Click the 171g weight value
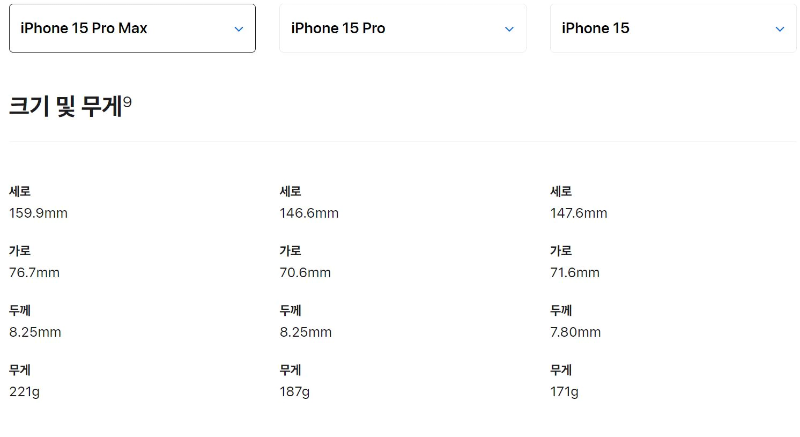 pos(564,392)
